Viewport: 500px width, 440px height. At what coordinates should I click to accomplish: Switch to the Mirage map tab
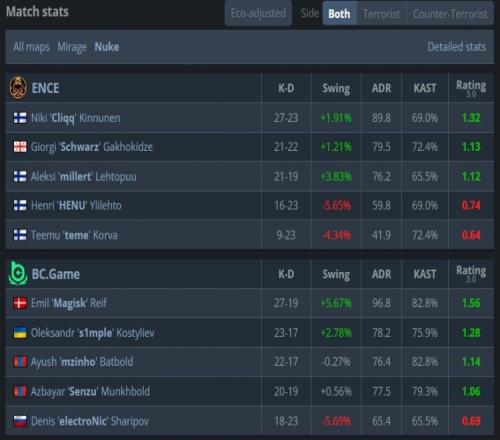click(x=72, y=47)
